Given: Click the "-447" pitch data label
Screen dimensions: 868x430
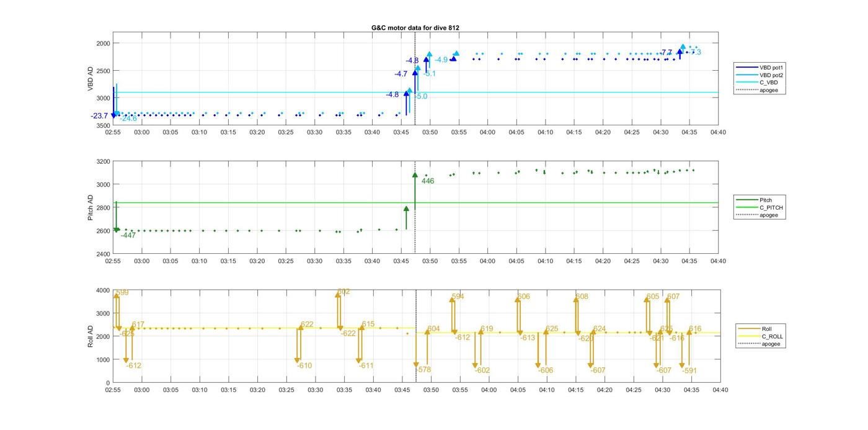Looking at the screenshot, I should 128,236.
